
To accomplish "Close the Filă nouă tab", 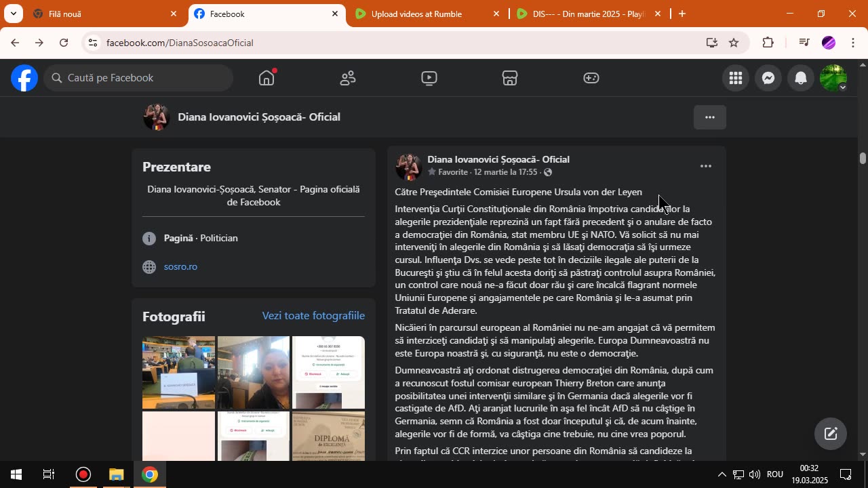I will point(174,14).
